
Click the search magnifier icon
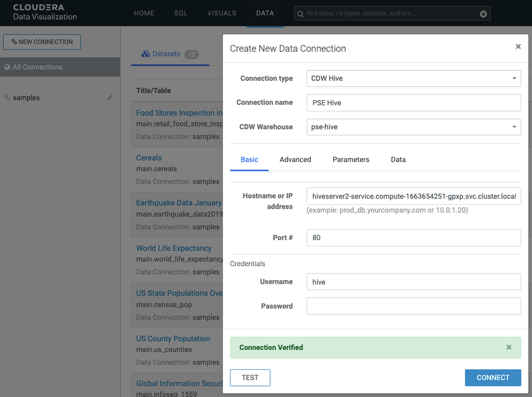pos(300,14)
